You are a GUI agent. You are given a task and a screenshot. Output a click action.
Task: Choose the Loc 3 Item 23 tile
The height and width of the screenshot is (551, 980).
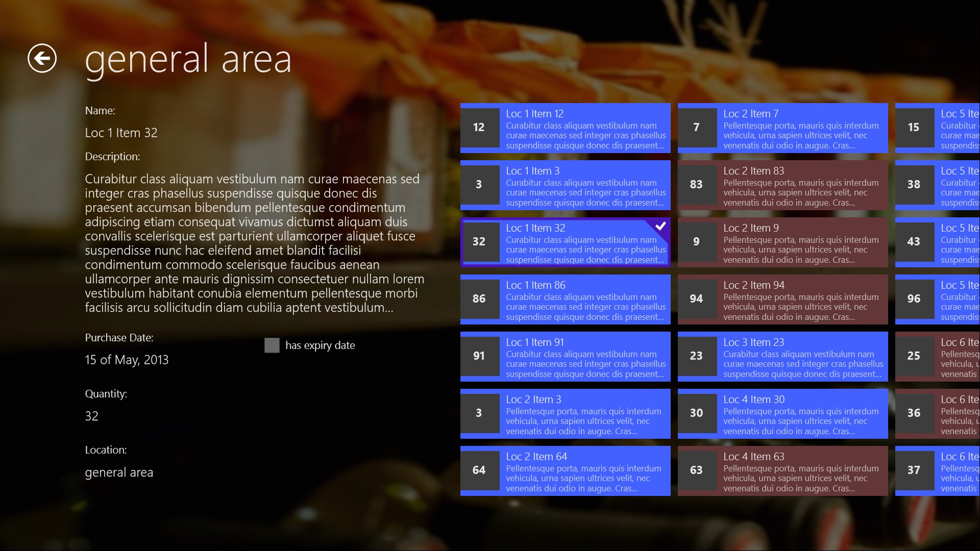pos(782,357)
